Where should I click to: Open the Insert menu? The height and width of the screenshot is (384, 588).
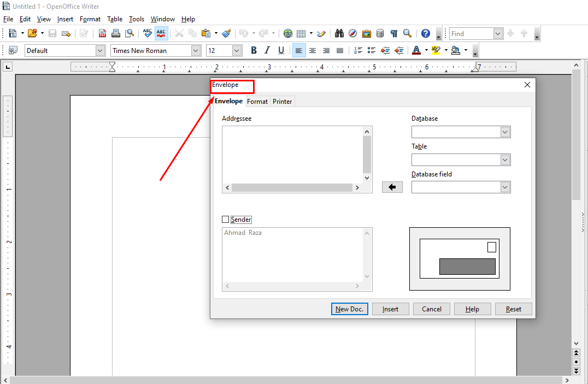click(65, 19)
